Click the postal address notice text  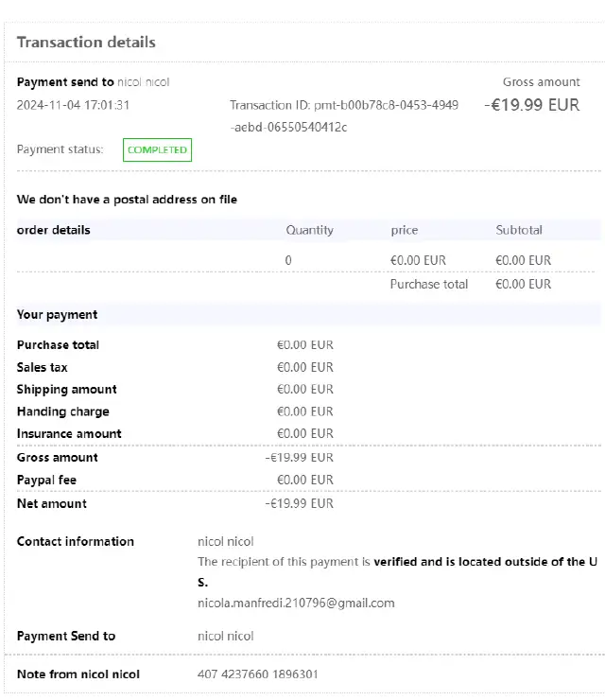[x=127, y=200]
